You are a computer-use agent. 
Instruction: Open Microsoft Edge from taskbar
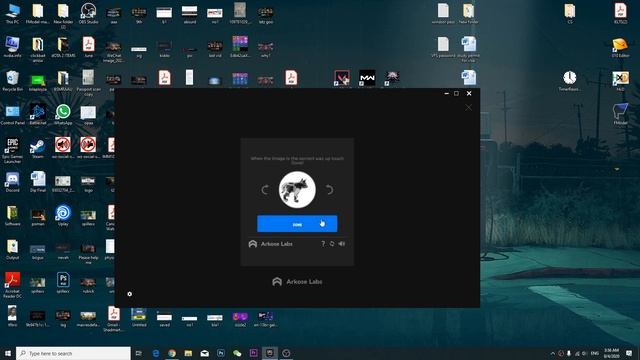156,353
